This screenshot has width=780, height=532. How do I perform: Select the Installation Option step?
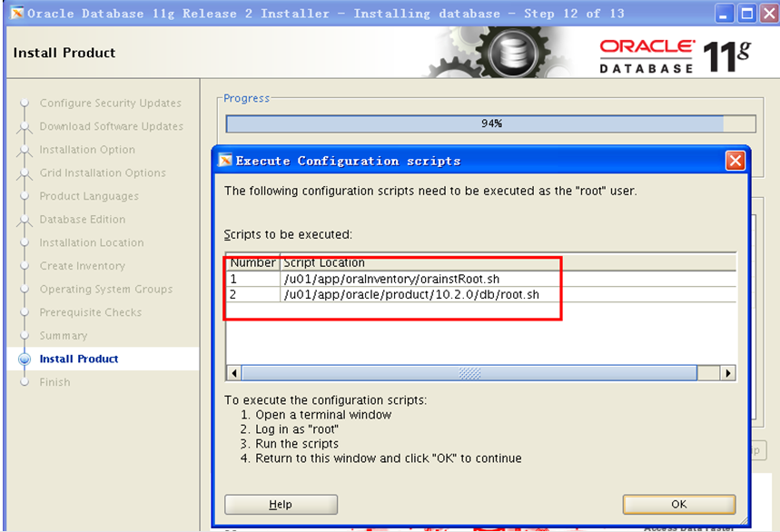(87, 150)
